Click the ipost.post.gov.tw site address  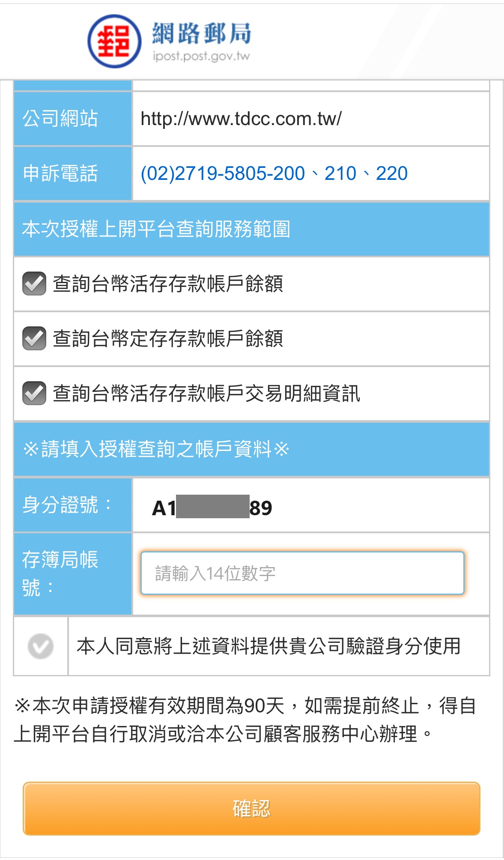click(201, 56)
